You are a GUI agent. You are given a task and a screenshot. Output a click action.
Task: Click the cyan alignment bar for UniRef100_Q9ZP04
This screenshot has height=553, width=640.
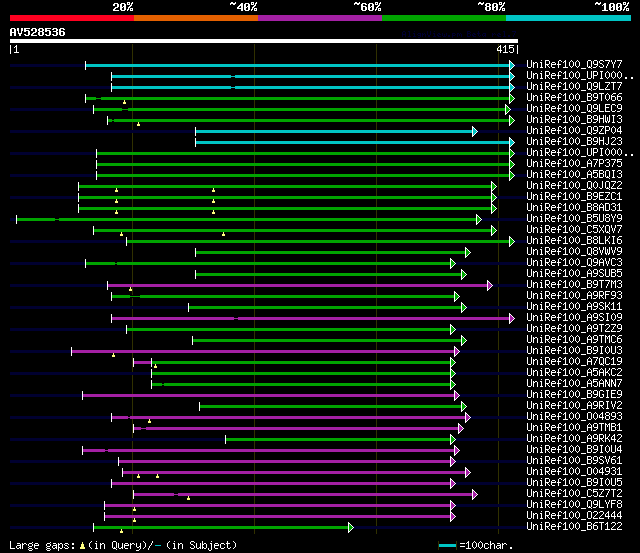(x=334, y=131)
